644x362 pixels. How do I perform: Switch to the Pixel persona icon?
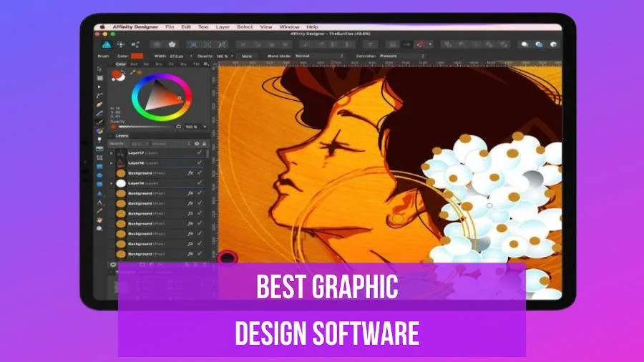click(121, 44)
